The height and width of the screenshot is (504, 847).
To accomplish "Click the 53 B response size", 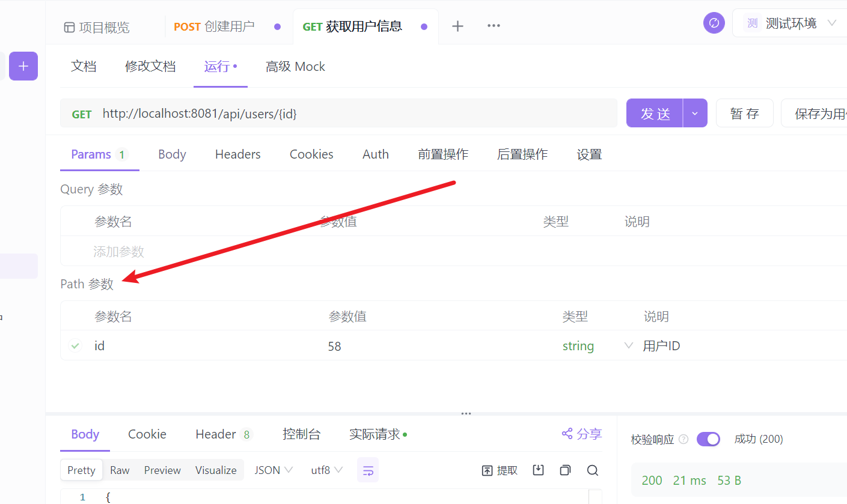I will pos(729,481).
